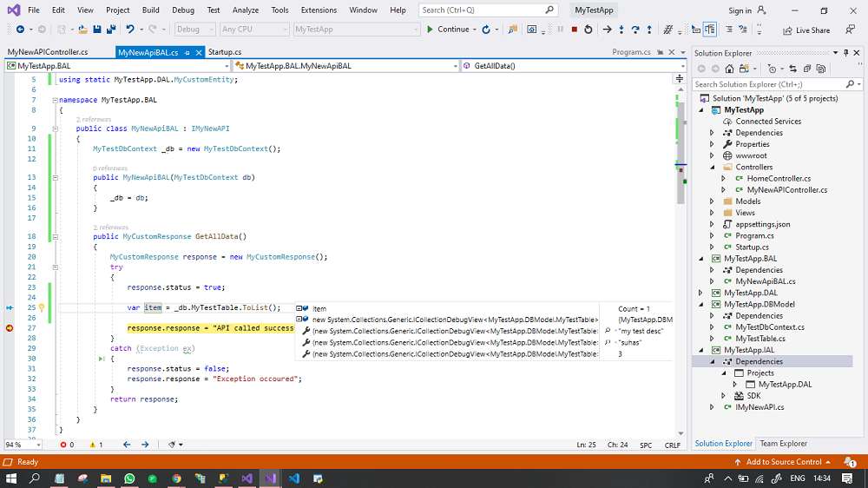
Task: Click Collapse All icon in Solution Explorer
Action: [807, 69]
